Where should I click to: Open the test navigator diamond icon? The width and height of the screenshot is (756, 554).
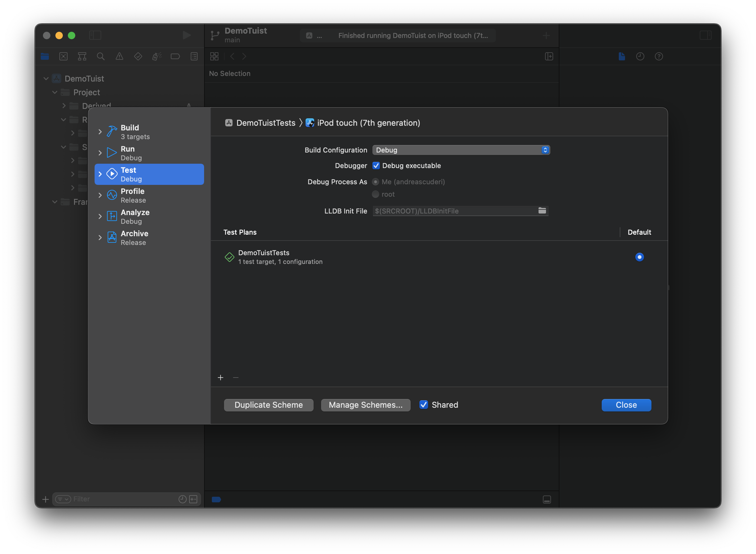click(138, 56)
